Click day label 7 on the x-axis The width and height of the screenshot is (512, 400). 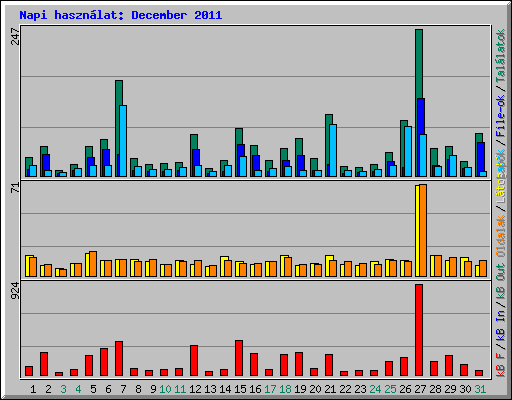(123, 389)
